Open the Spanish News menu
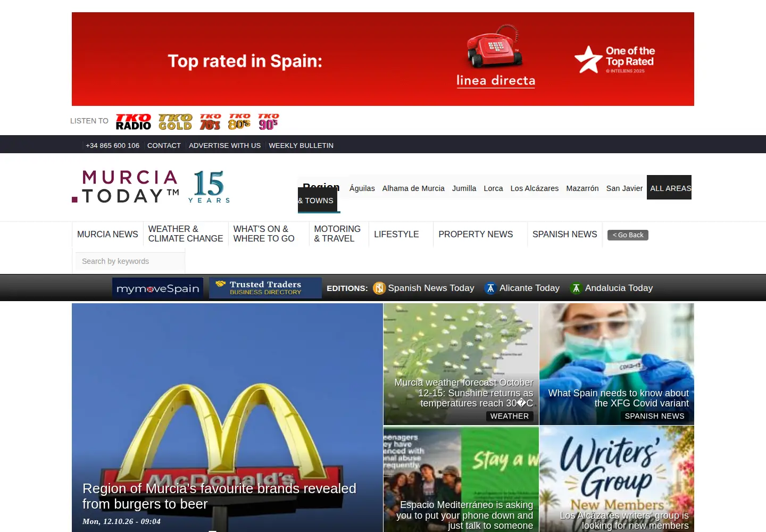Viewport: 766px width, 532px height. pos(565,234)
